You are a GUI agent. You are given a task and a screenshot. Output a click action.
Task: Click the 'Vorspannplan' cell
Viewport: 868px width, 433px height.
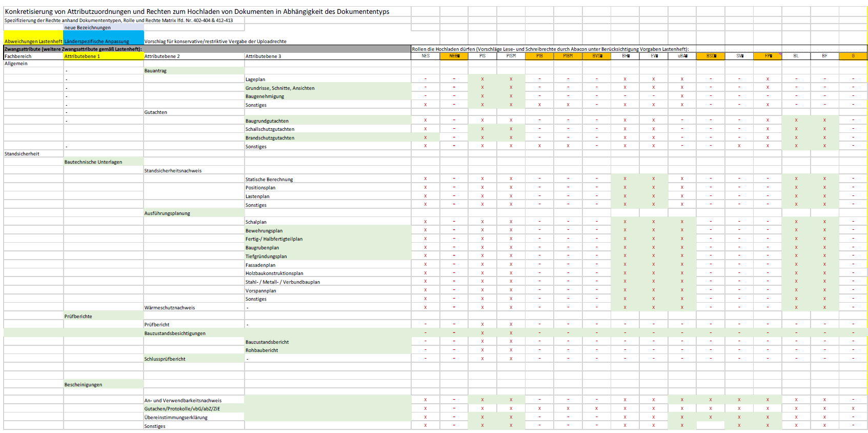click(328, 291)
